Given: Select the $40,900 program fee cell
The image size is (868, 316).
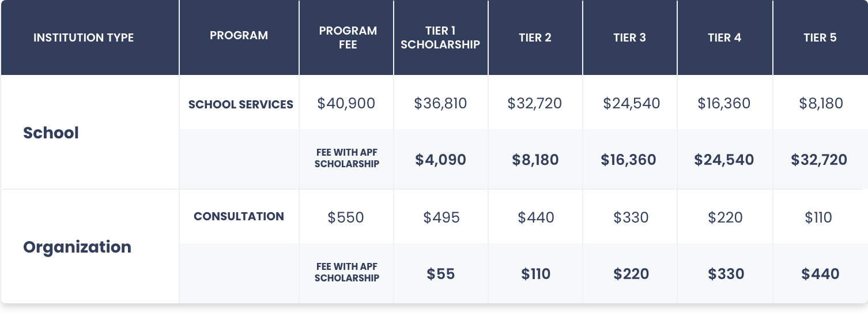Looking at the screenshot, I should coord(346,104).
